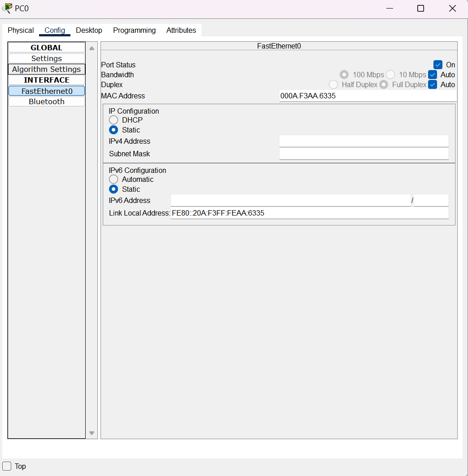This screenshot has height=476, width=468.
Task: Maximize the PC0 window
Action: [x=421, y=9]
